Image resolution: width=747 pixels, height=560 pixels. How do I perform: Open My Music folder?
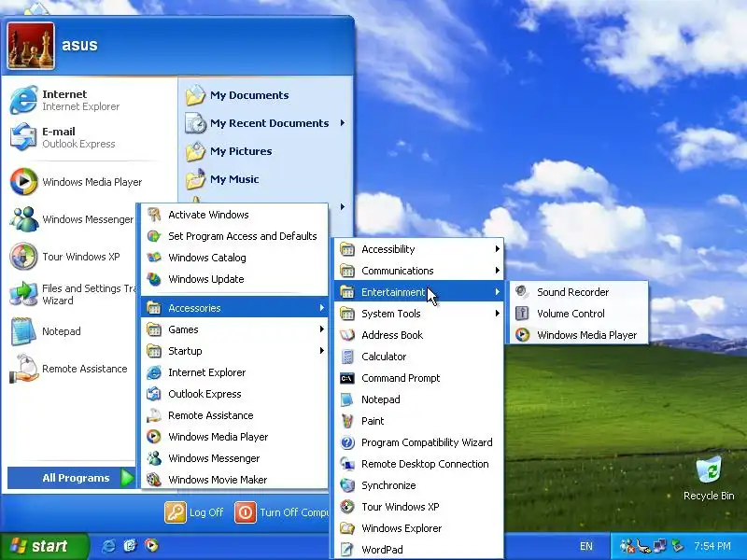click(x=265, y=179)
